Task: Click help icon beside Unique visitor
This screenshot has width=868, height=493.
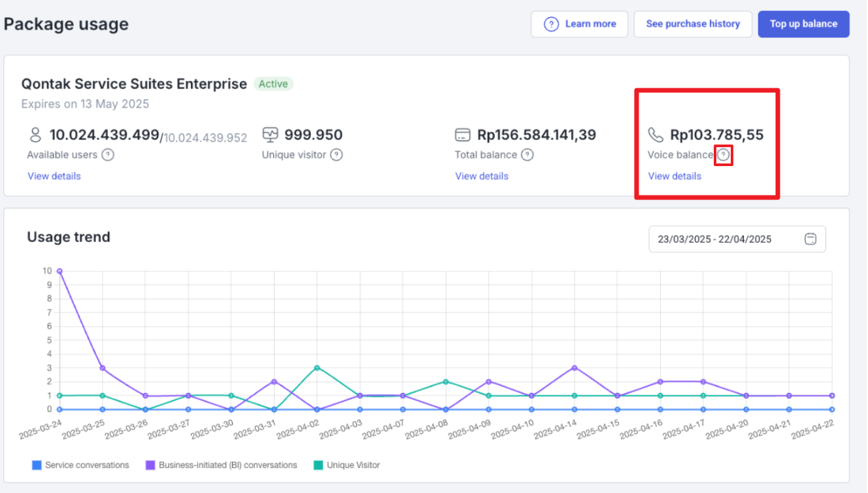Action: pos(336,155)
